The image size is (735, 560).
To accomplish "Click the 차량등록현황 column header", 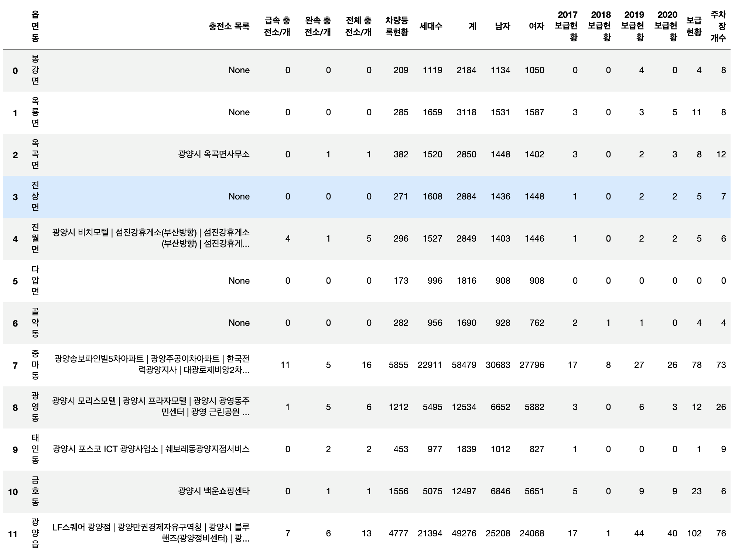I will click(x=397, y=26).
